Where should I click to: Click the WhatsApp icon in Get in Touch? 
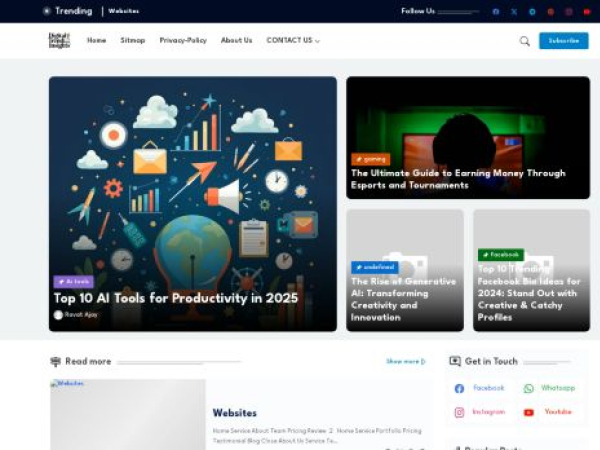pos(529,388)
